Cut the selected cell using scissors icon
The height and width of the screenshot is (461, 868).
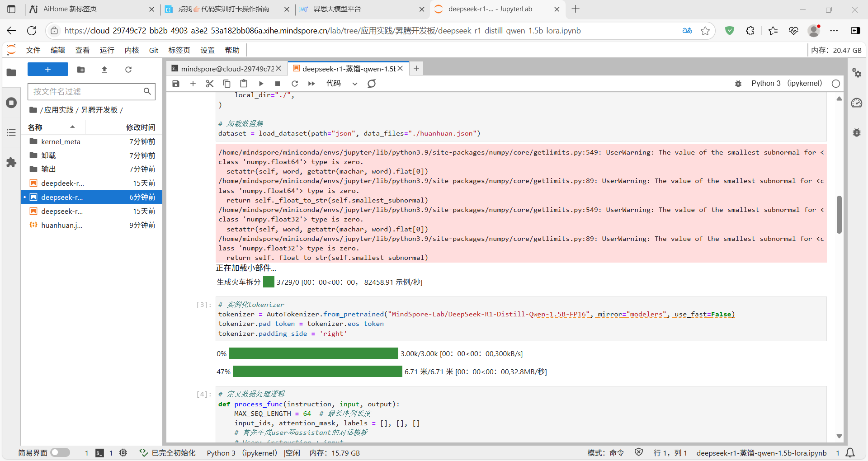(209, 84)
